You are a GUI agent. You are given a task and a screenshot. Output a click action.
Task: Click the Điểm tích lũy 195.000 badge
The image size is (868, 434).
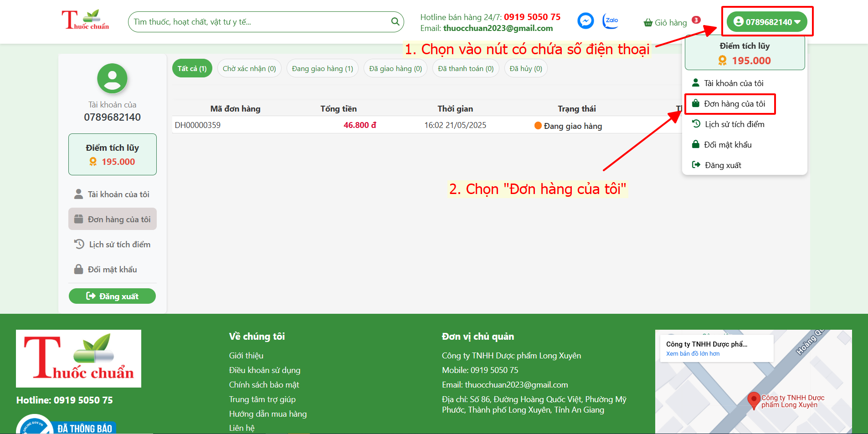click(112, 154)
